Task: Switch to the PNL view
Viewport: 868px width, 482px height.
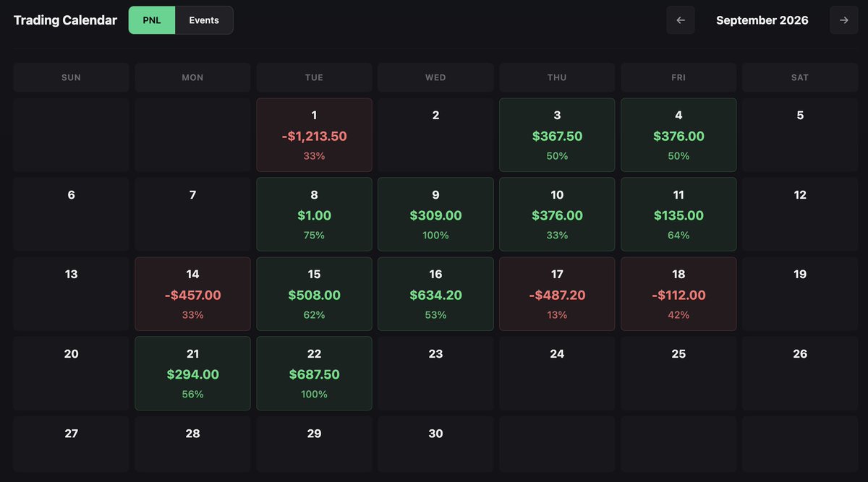Action: tap(152, 20)
